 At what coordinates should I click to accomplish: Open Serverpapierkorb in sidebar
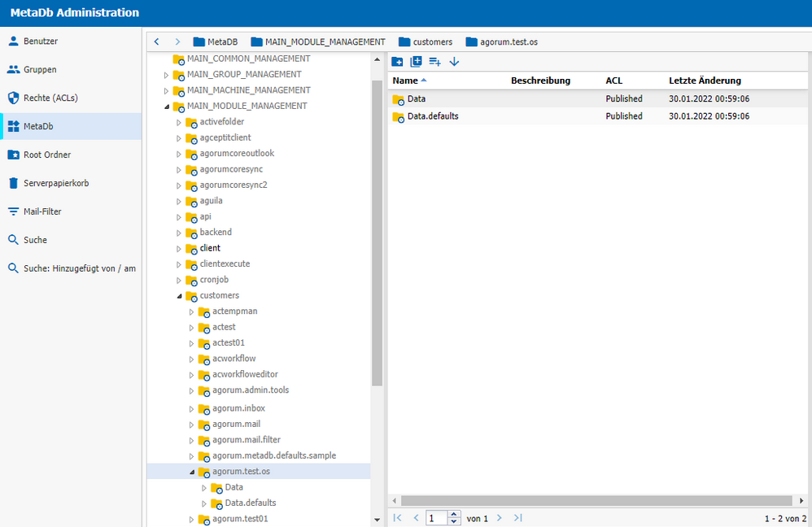tap(71, 183)
